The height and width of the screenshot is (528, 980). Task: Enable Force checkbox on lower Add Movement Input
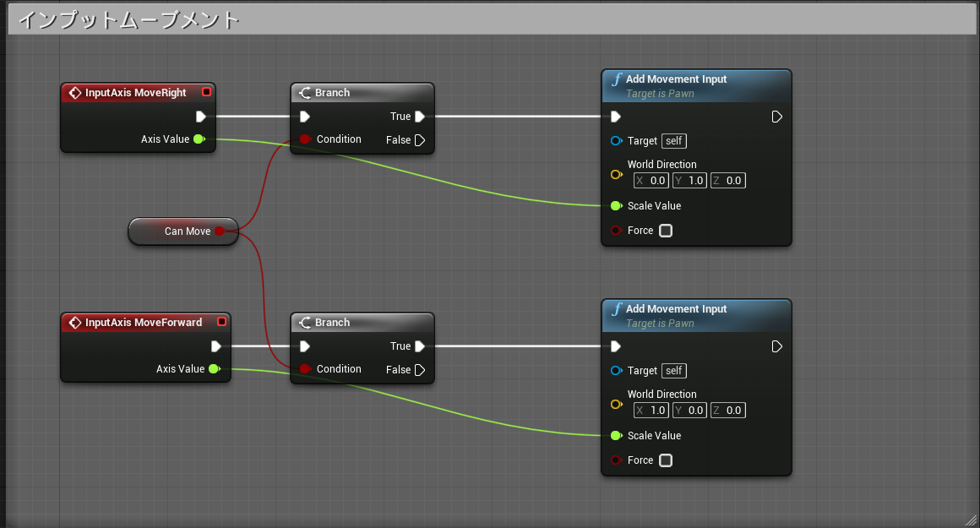click(x=666, y=460)
